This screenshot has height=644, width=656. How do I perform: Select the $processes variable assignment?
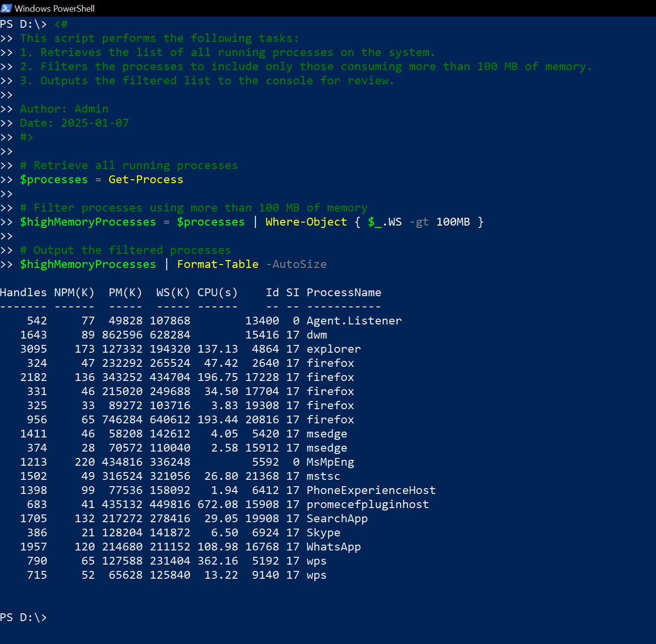tap(54, 179)
